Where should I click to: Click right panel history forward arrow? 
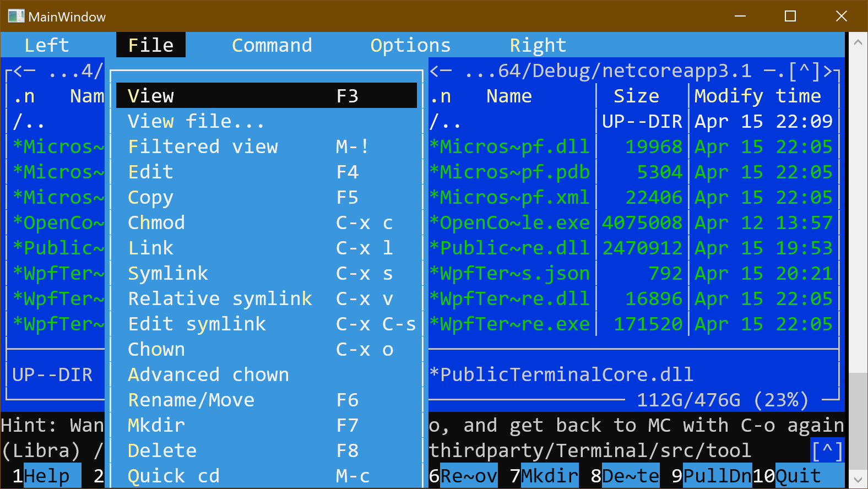[827, 70]
